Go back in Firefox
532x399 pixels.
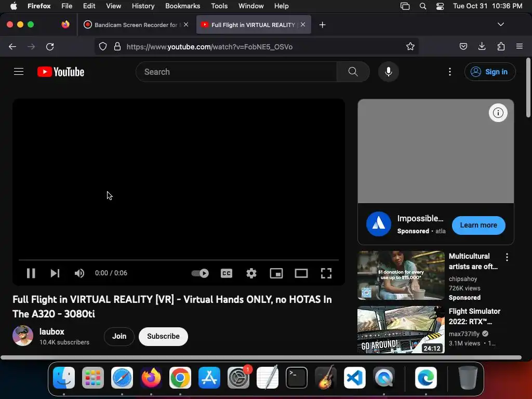click(x=12, y=46)
